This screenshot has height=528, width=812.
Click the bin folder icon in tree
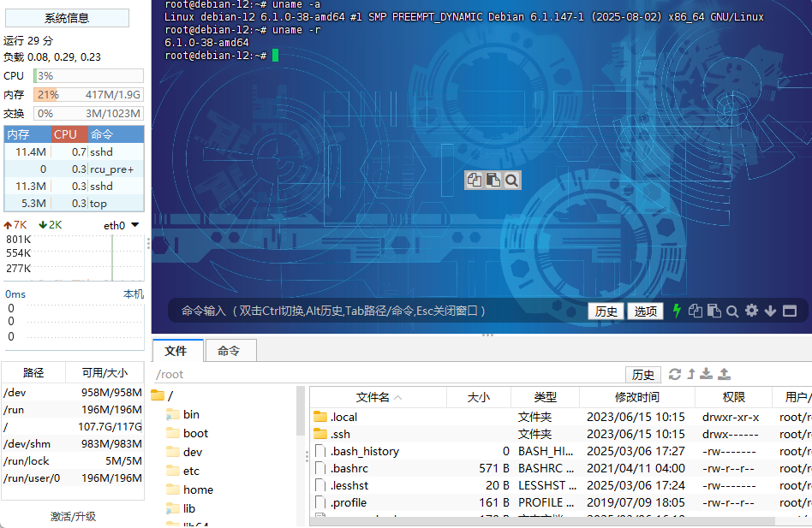(173, 414)
